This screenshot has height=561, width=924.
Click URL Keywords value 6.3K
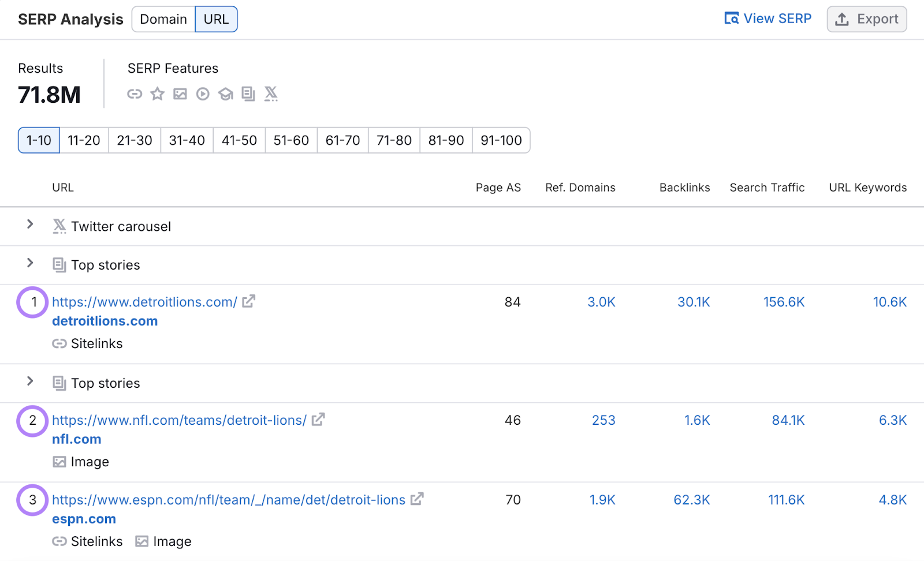(893, 420)
